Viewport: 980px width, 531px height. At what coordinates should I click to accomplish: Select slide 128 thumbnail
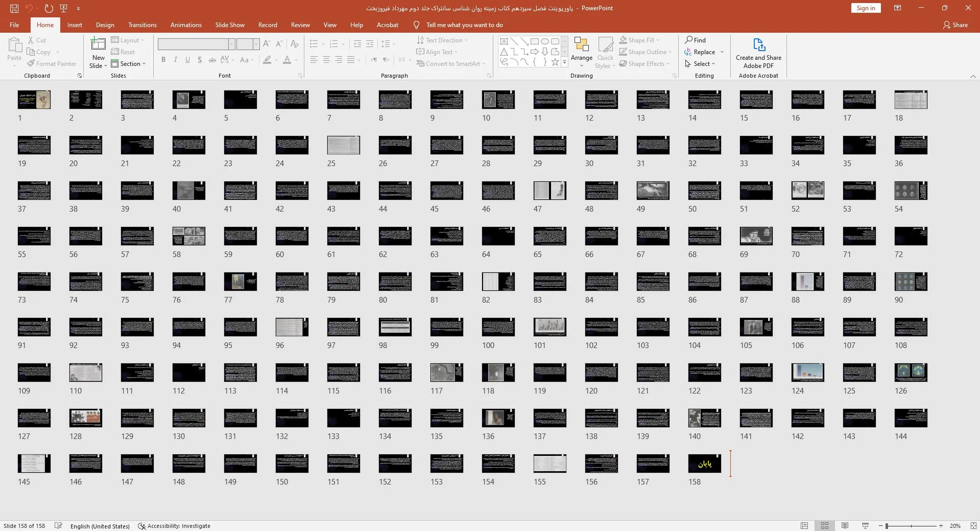(x=86, y=418)
